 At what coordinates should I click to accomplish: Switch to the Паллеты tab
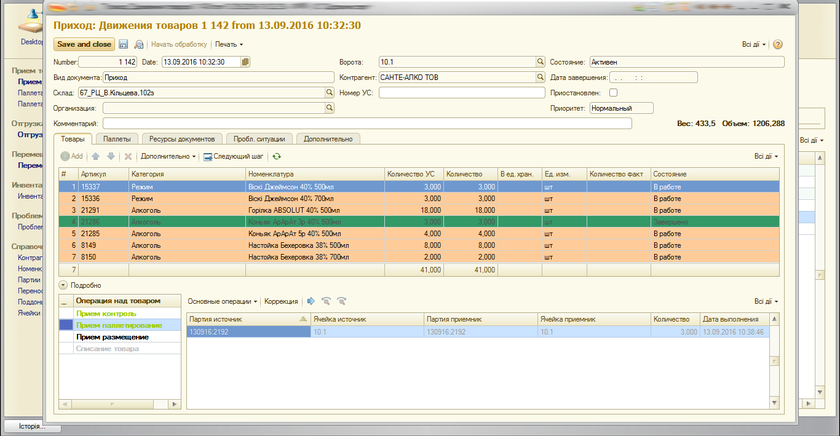pos(116,139)
